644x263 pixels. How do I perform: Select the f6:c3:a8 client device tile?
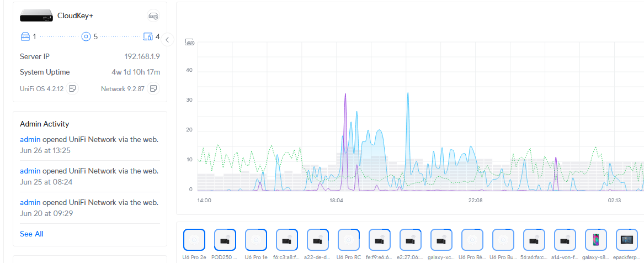coord(287,240)
